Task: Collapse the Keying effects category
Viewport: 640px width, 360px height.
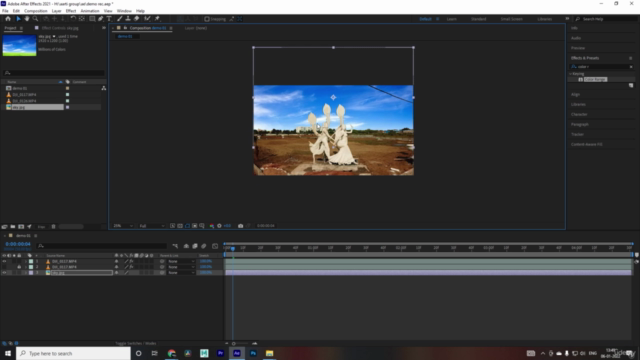Action: click(571, 74)
